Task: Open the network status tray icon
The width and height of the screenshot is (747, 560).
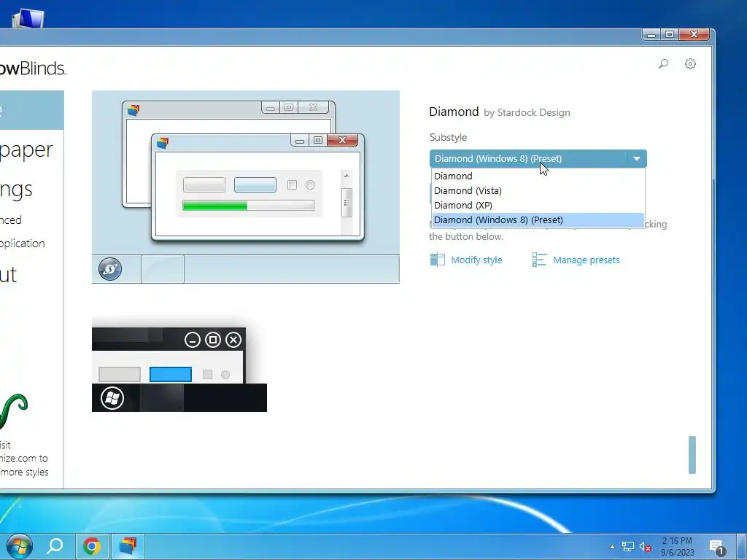Action: pos(628,547)
